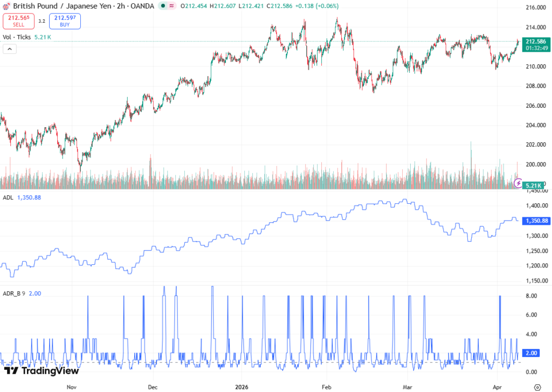
Task: Click the 3.2 spread value
Action: [42, 22]
